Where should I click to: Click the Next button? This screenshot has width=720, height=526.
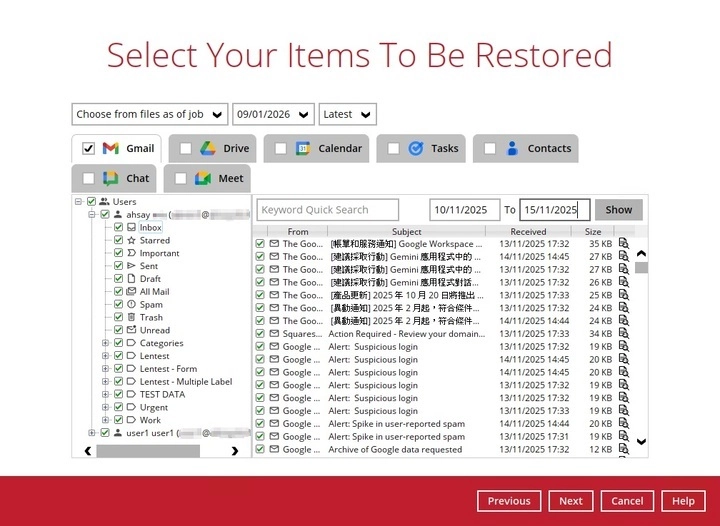[x=570, y=501]
